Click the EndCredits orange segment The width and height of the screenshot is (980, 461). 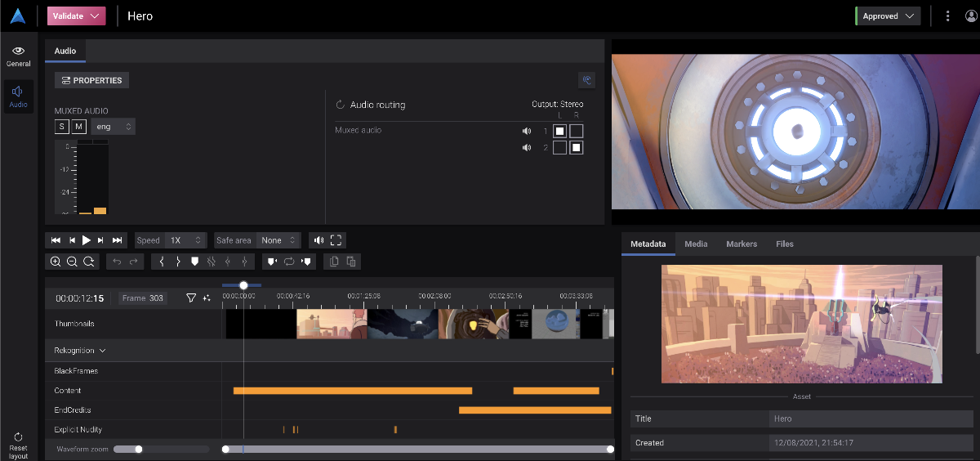(x=535, y=410)
